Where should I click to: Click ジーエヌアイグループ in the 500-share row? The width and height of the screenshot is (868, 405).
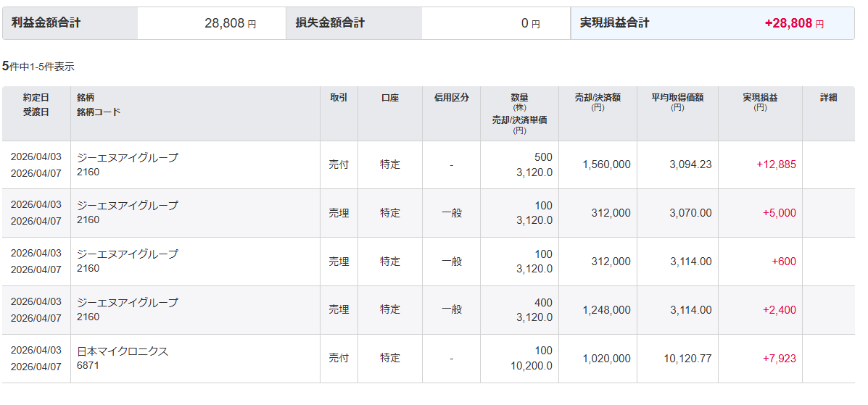(128, 158)
